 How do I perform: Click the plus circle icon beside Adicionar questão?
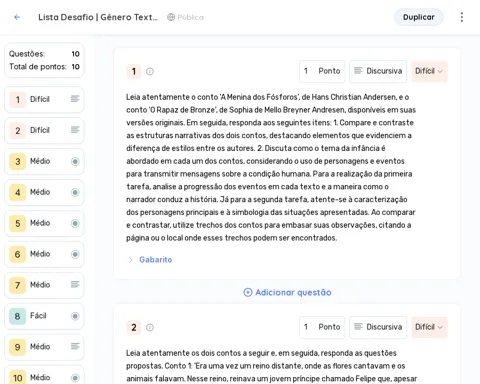248,292
